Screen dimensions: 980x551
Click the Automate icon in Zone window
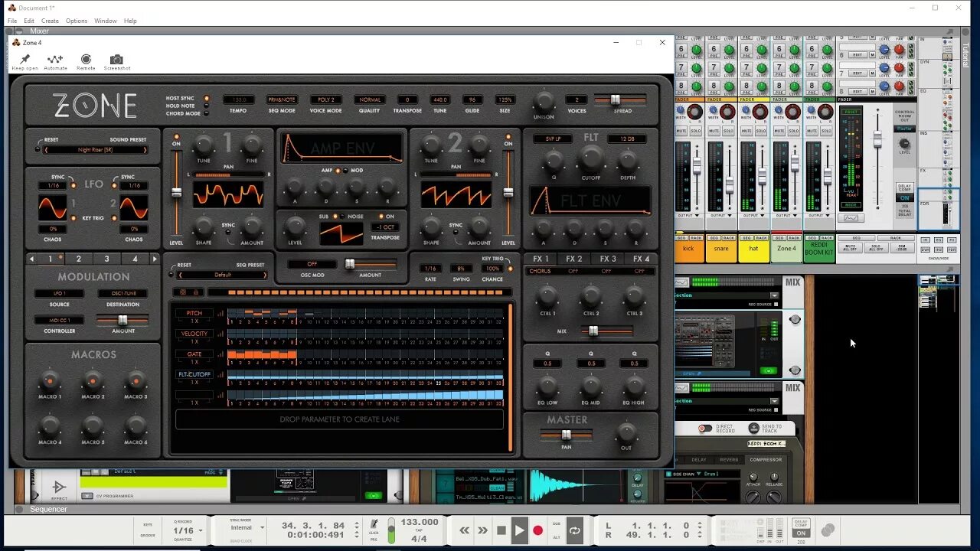click(x=55, y=59)
